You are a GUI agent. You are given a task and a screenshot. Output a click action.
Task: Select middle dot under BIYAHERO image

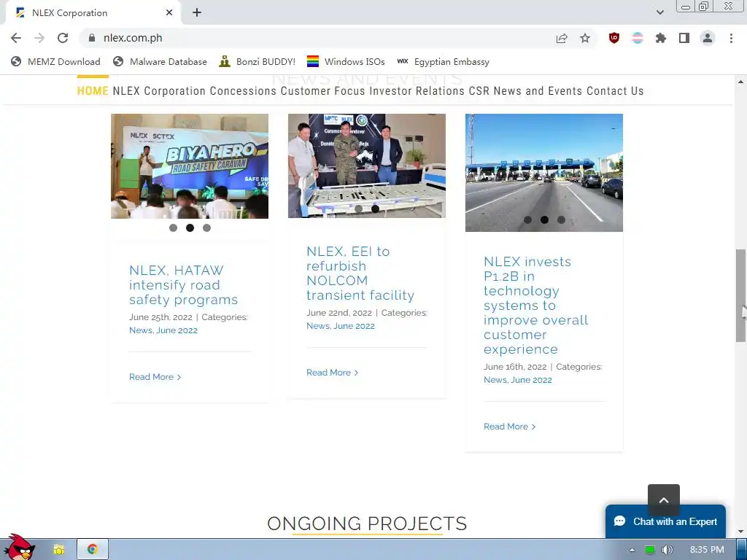point(190,228)
